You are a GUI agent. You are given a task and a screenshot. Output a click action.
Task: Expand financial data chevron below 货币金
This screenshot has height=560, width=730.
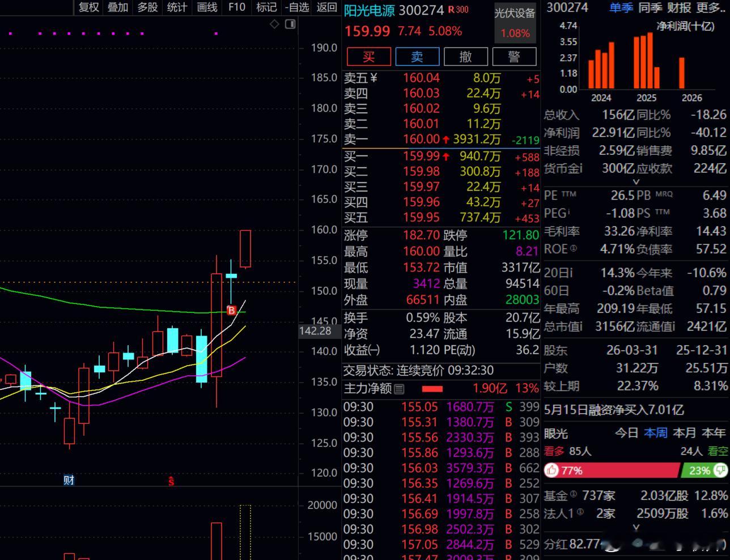click(x=636, y=182)
